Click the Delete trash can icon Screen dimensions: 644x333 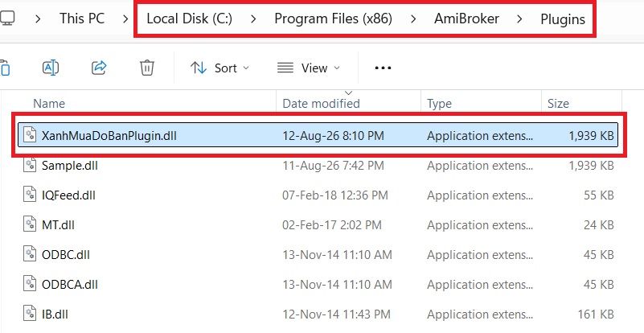point(146,68)
